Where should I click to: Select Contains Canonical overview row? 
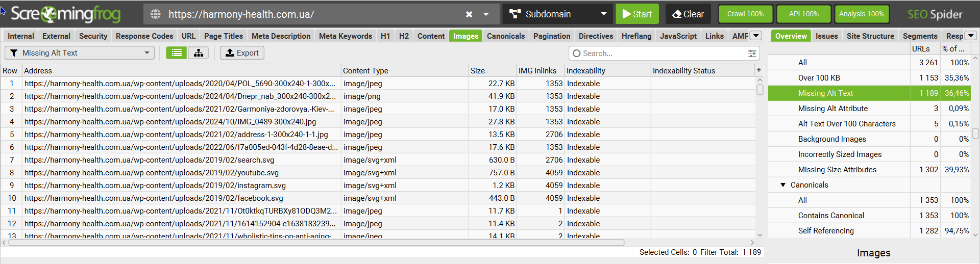pyautogui.click(x=869, y=216)
